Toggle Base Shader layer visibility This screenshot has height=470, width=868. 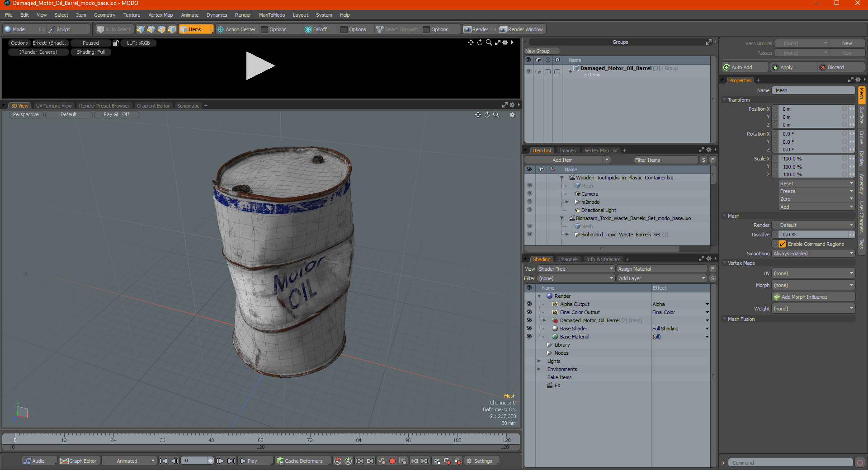(x=529, y=329)
